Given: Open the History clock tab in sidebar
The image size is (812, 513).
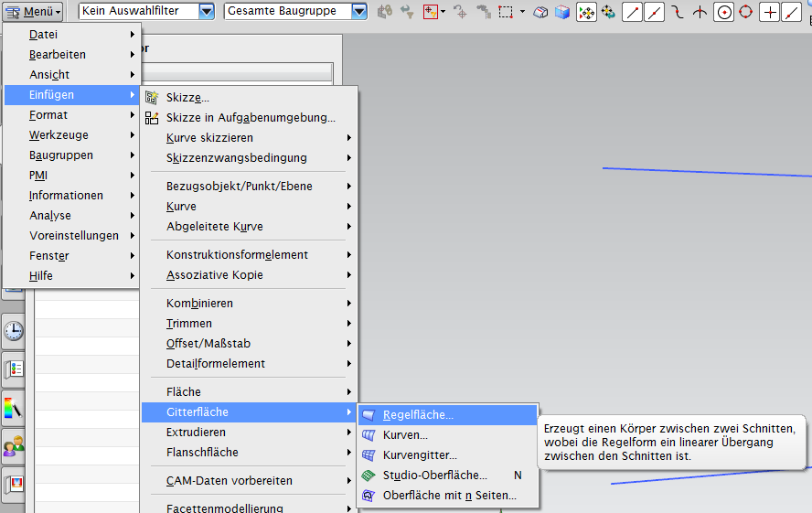Looking at the screenshot, I should 14,330.
